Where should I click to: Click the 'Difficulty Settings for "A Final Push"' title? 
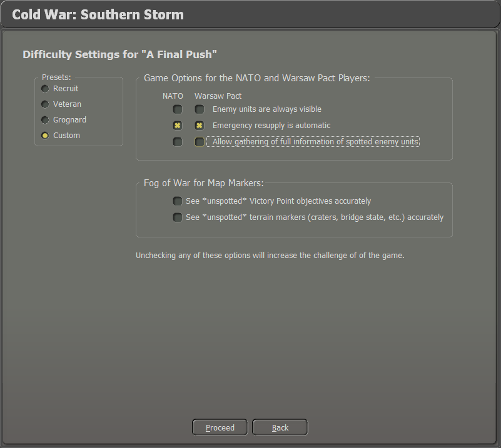point(120,54)
